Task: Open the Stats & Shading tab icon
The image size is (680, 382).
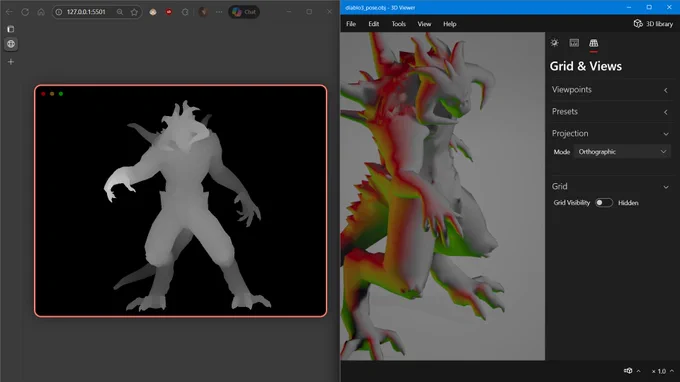Action: point(574,42)
